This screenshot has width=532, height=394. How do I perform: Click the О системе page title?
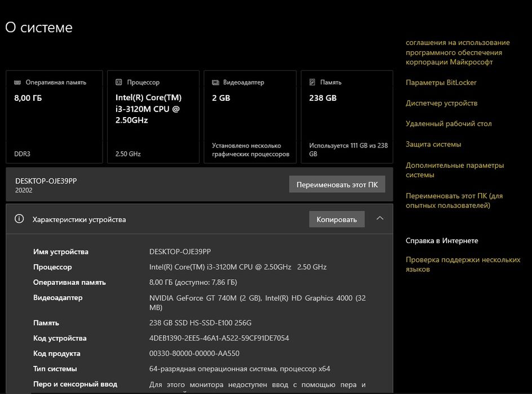(x=39, y=28)
